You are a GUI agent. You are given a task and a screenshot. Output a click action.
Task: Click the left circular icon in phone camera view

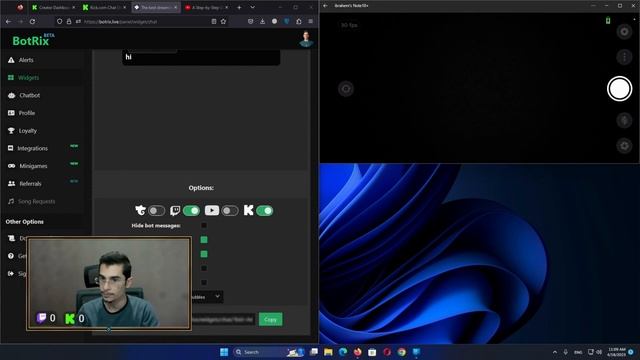pyautogui.click(x=346, y=89)
